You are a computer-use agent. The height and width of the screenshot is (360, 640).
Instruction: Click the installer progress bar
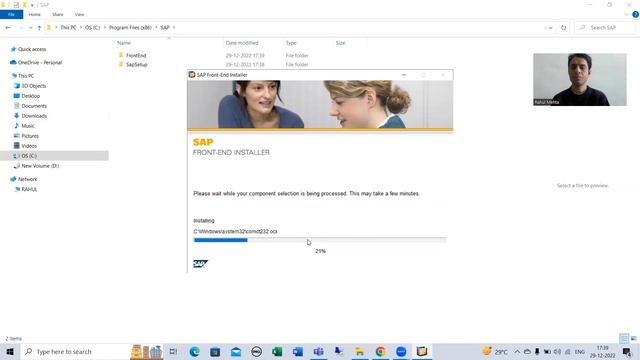(320, 240)
